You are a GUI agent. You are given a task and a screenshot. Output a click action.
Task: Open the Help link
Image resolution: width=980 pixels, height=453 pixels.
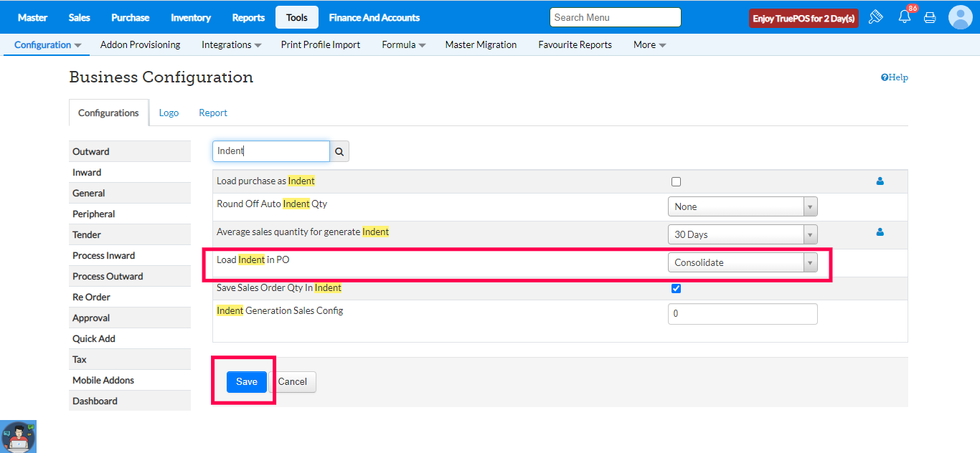coord(895,77)
